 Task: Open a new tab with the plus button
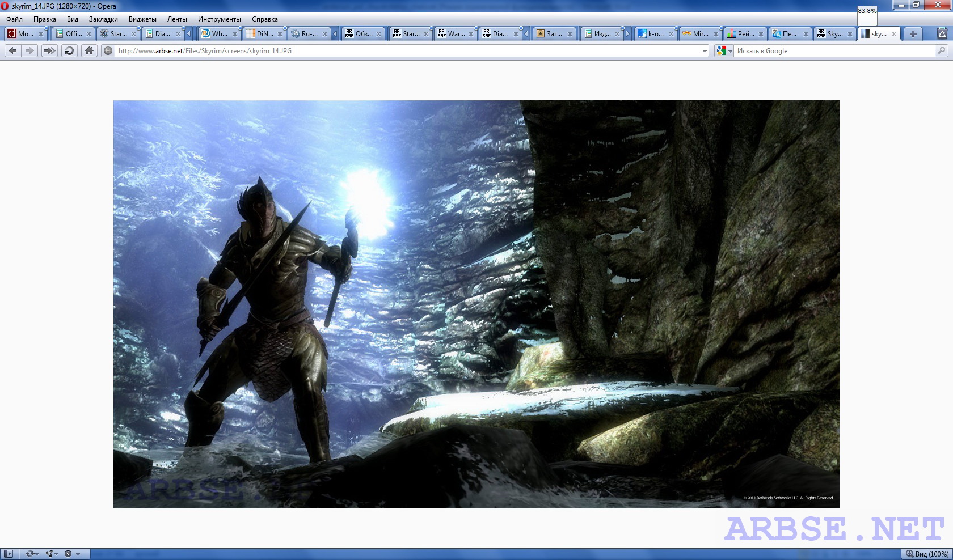913,34
